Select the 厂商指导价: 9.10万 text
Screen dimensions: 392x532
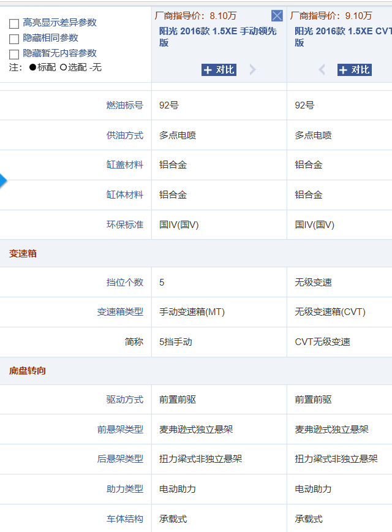tap(331, 15)
